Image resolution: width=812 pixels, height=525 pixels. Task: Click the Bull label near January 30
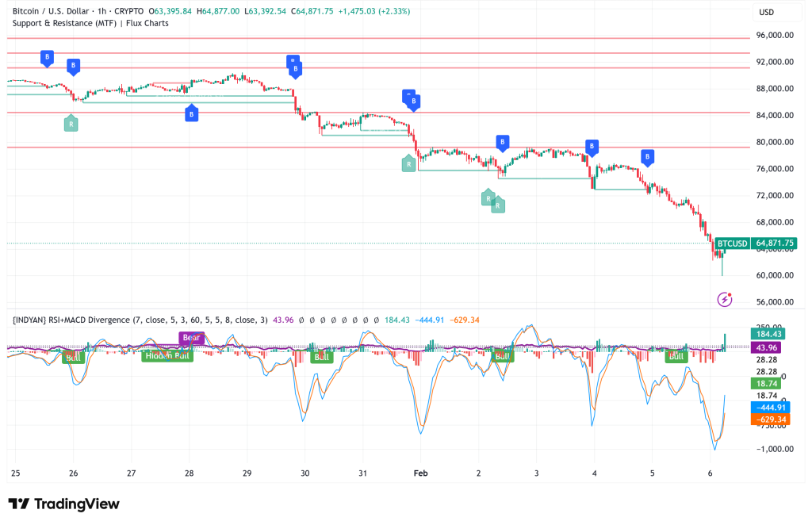pos(321,356)
